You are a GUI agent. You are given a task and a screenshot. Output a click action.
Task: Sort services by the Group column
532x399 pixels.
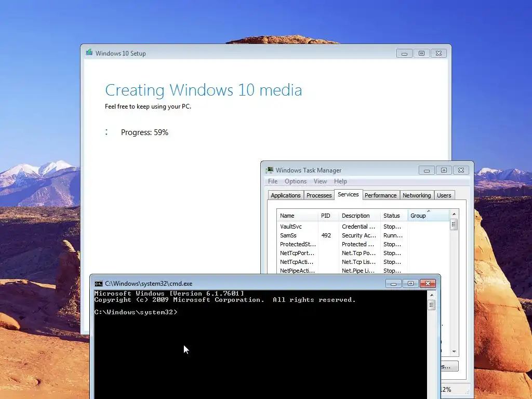(429, 216)
